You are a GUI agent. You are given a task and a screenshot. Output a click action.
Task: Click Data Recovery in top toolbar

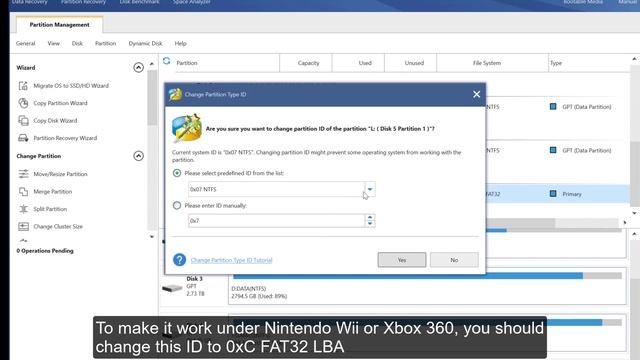click(x=29, y=2)
